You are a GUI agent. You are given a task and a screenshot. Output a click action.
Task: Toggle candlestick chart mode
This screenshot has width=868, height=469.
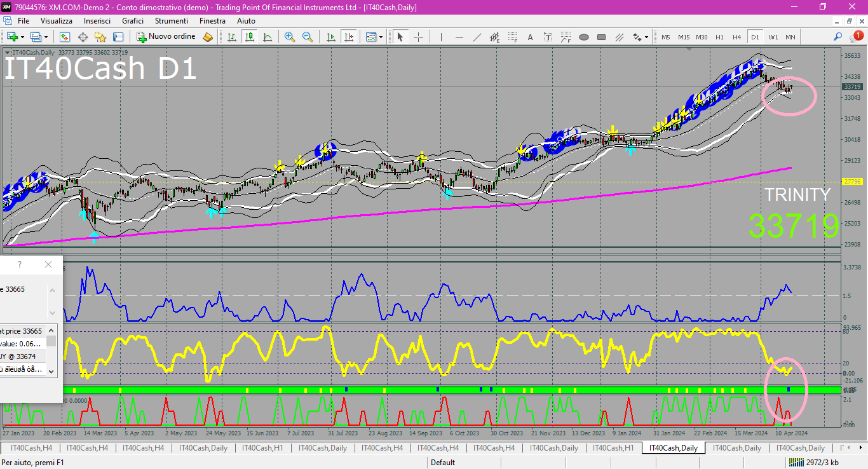tap(250, 37)
